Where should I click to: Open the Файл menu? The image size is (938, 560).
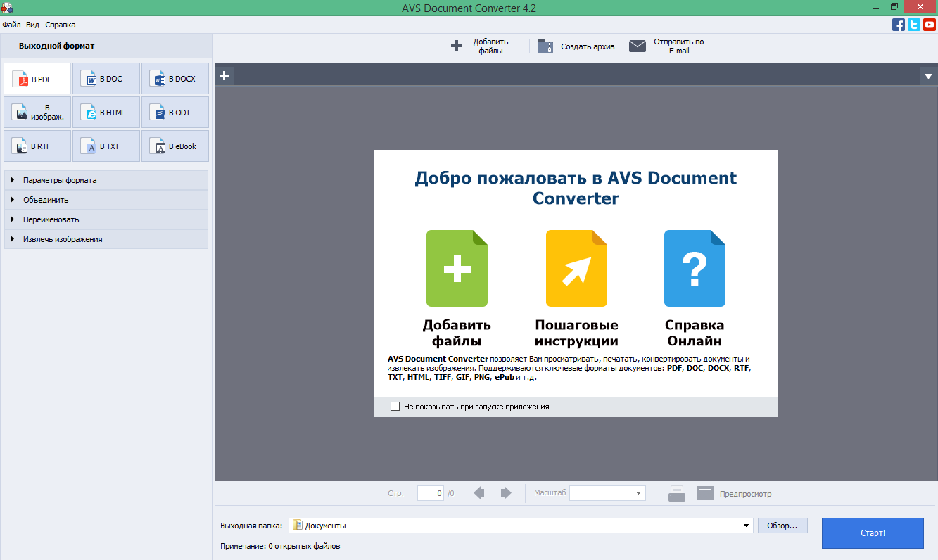[x=11, y=25]
